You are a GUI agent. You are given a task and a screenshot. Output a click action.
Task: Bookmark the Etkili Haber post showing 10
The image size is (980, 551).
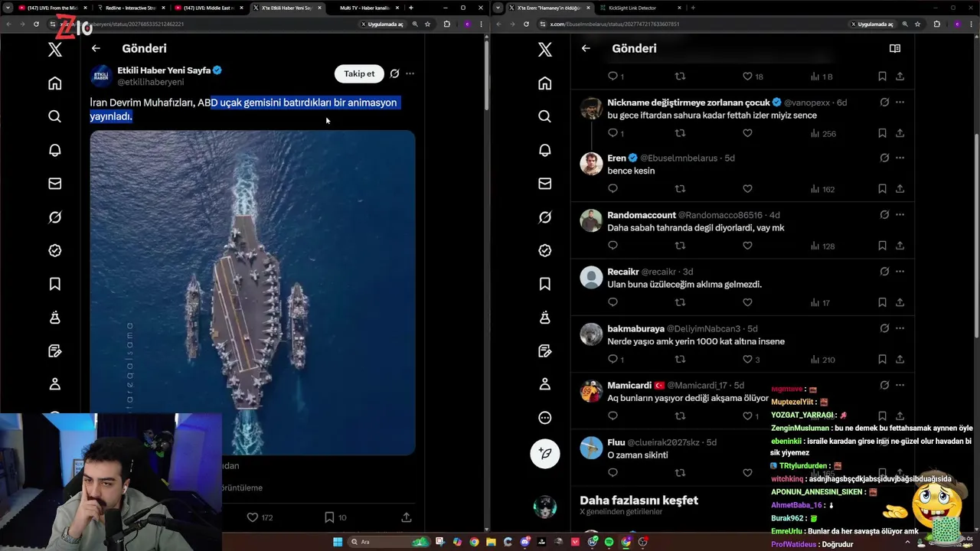329,517
